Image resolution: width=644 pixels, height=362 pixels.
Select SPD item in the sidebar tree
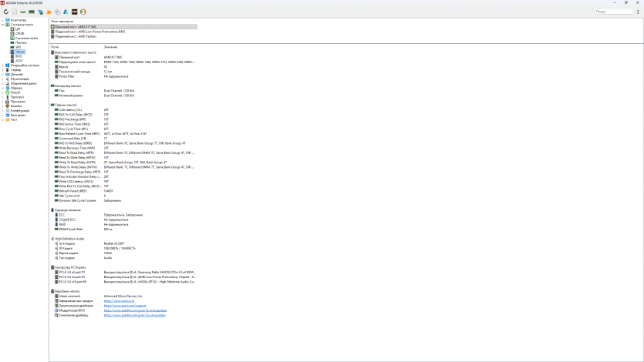point(18,47)
